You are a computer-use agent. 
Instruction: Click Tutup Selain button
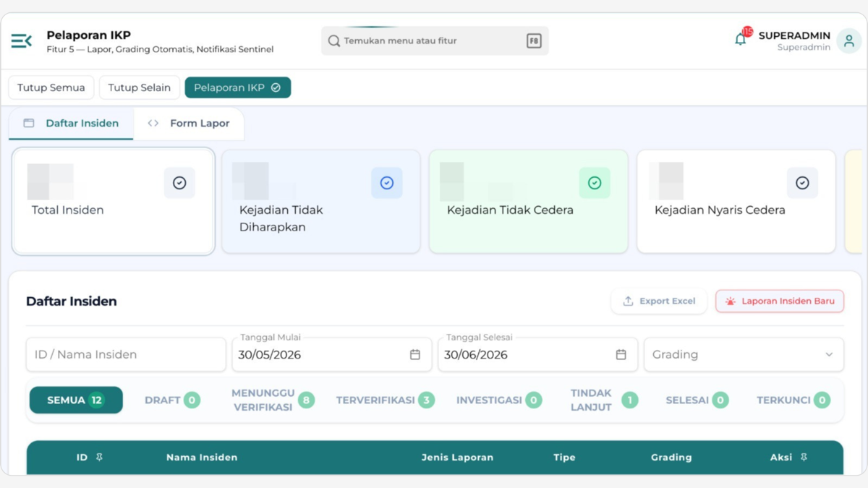140,87
